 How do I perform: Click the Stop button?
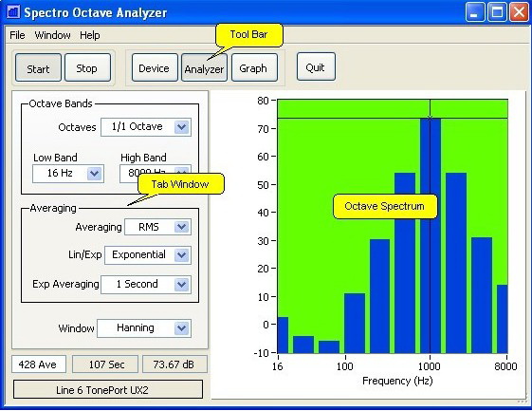[87, 67]
